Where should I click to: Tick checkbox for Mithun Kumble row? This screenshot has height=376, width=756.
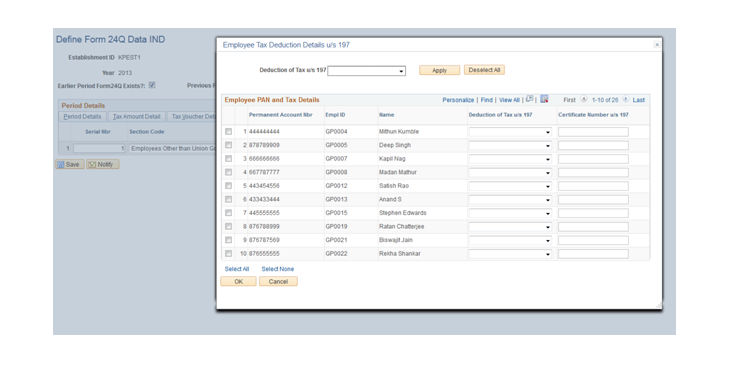tap(229, 132)
